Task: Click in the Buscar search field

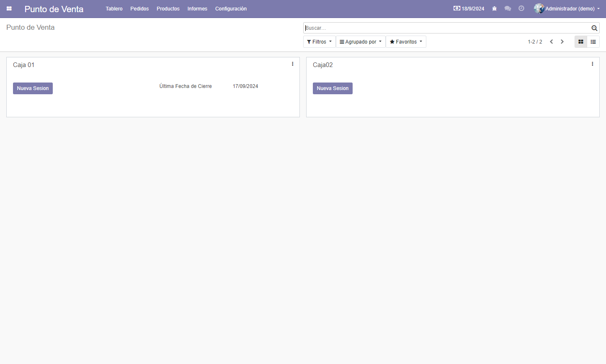Action: 446,28
